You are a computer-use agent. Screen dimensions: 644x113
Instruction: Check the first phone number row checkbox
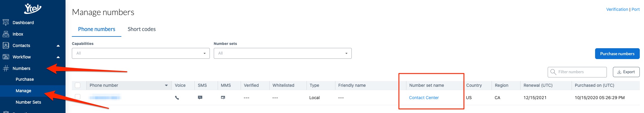(x=78, y=97)
